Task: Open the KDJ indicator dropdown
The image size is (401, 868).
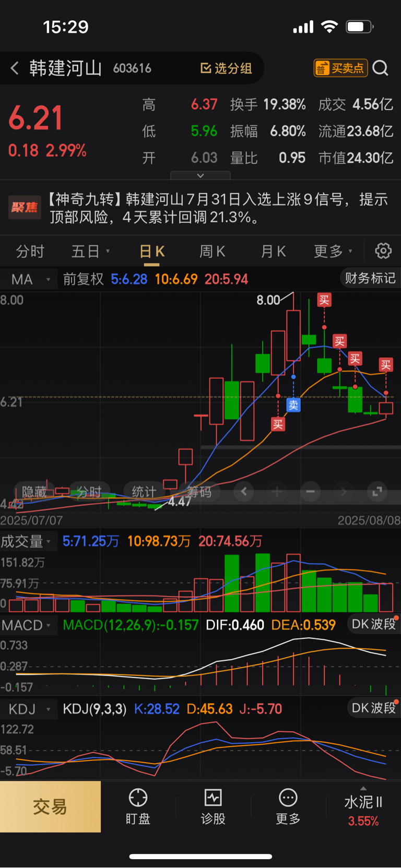Action: click(x=29, y=709)
